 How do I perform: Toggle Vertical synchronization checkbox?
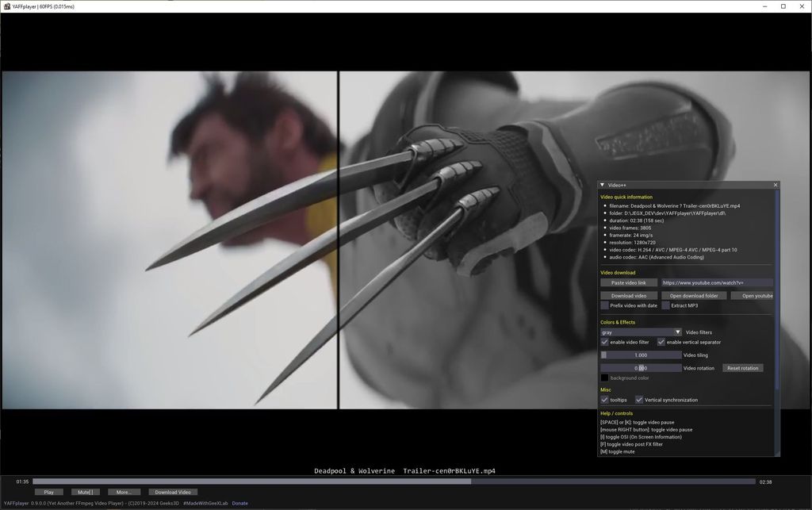pos(639,400)
